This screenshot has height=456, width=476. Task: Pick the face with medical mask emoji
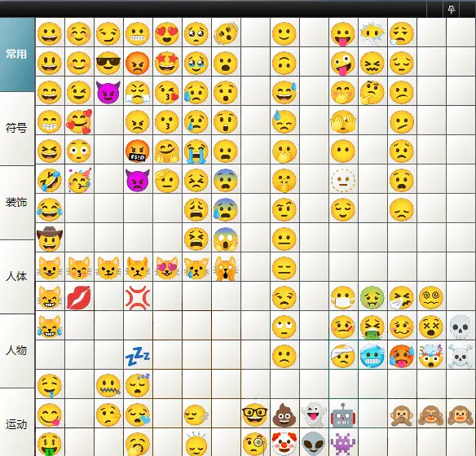click(342, 297)
